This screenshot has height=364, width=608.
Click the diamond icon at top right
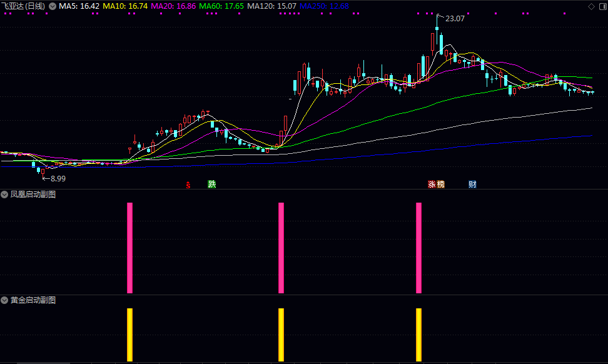tap(591, 6)
